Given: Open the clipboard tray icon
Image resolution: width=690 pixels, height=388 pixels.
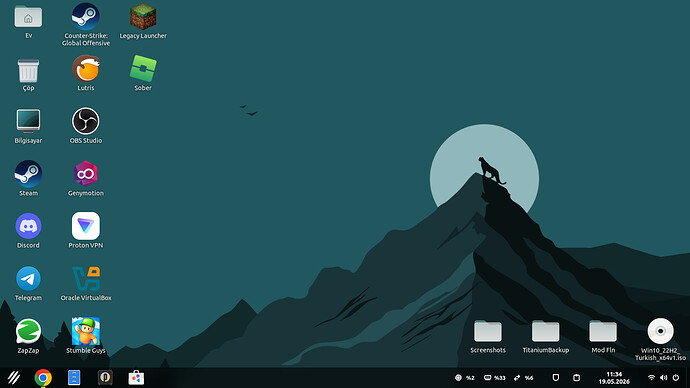Looking at the screenshot, I should click(x=576, y=377).
